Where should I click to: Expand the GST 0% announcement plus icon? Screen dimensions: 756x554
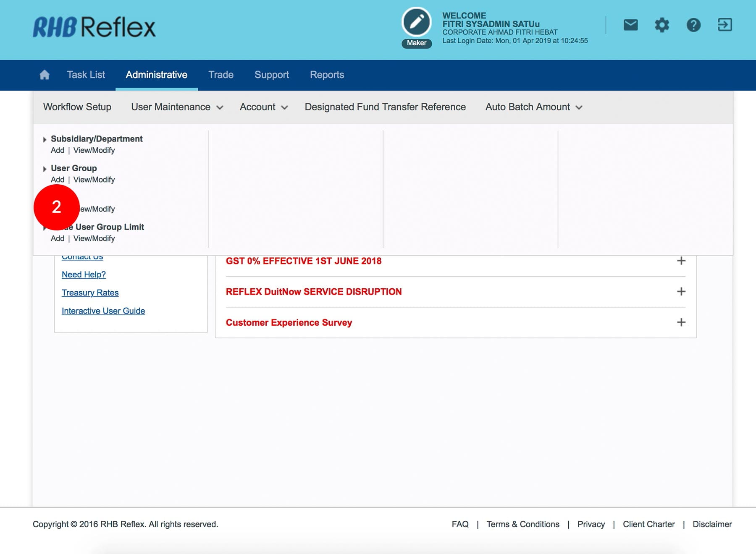(x=681, y=261)
